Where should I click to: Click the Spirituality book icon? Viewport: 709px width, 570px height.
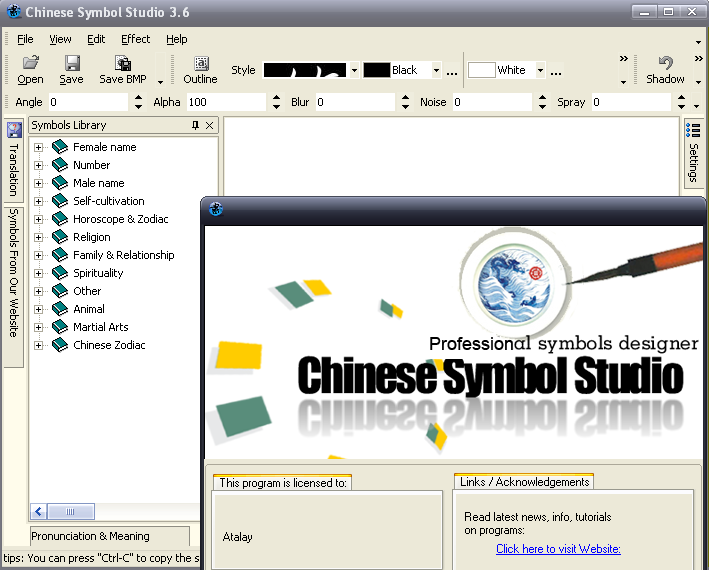60,273
